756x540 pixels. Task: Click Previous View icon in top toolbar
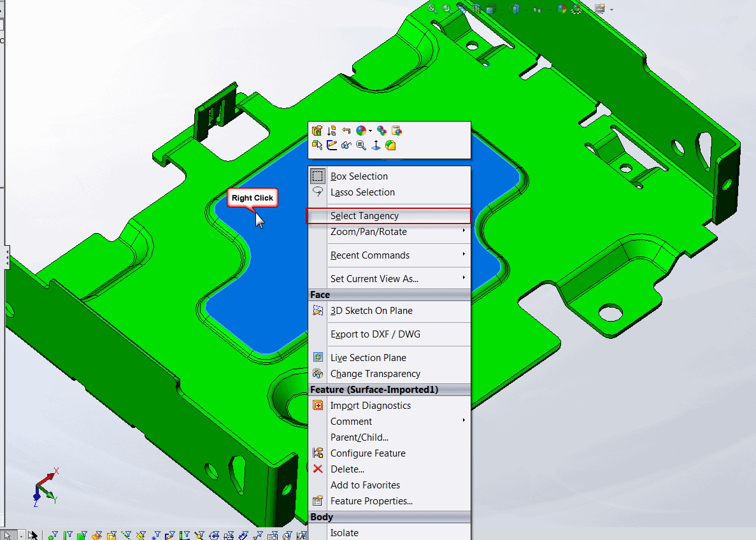pyautogui.click(x=462, y=9)
